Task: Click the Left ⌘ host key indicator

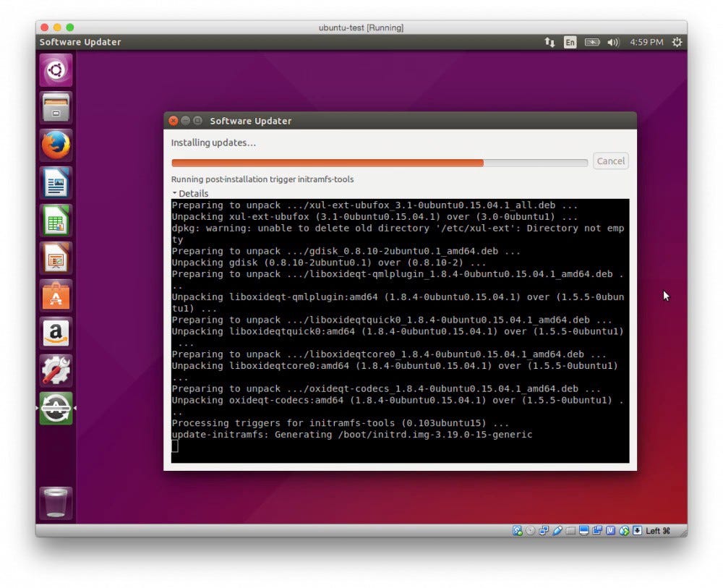Action: (x=658, y=531)
